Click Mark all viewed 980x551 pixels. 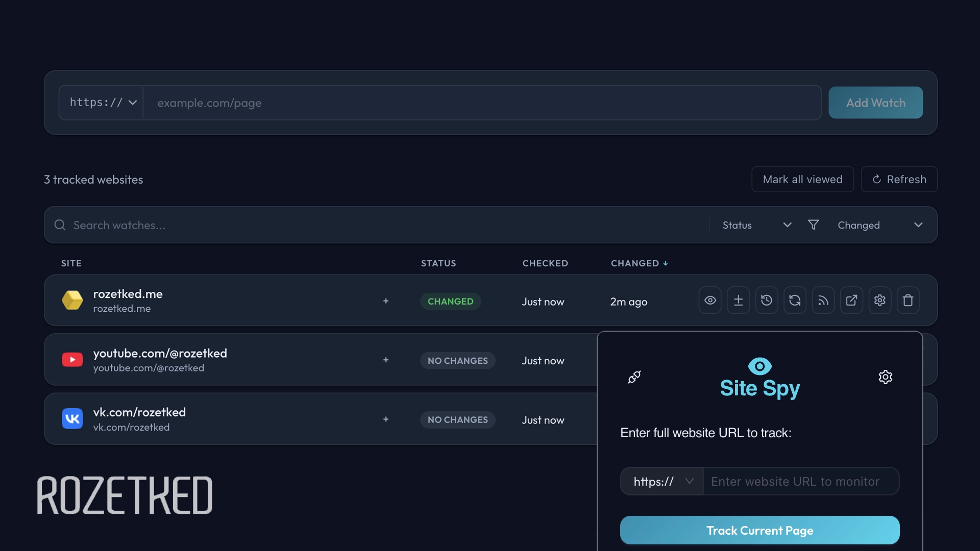tap(802, 179)
